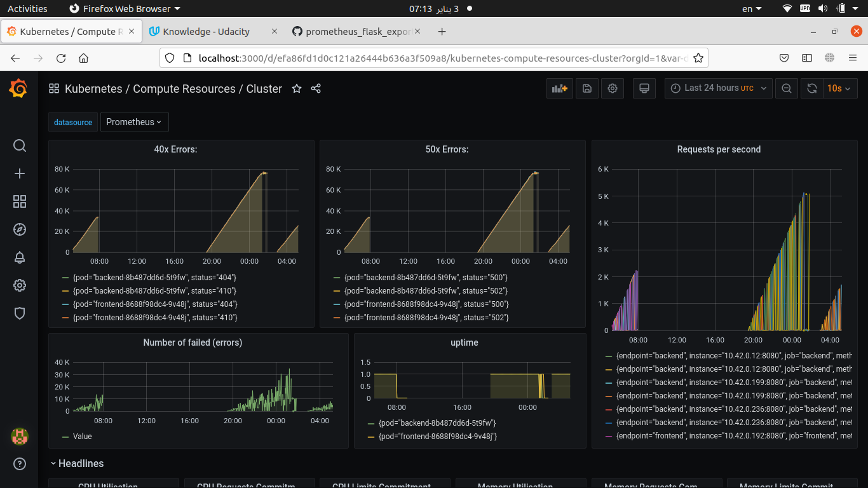Toggle the backend status 500 series
Image resolution: width=868 pixels, height=488 pixels.
tap(426, 277)
